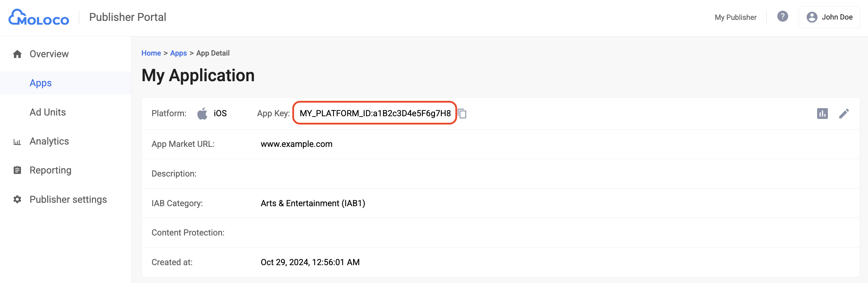This screenshot has width=868, height=283.
Task: Select Reporting label in sidebar menu
Action: [51, 170]
